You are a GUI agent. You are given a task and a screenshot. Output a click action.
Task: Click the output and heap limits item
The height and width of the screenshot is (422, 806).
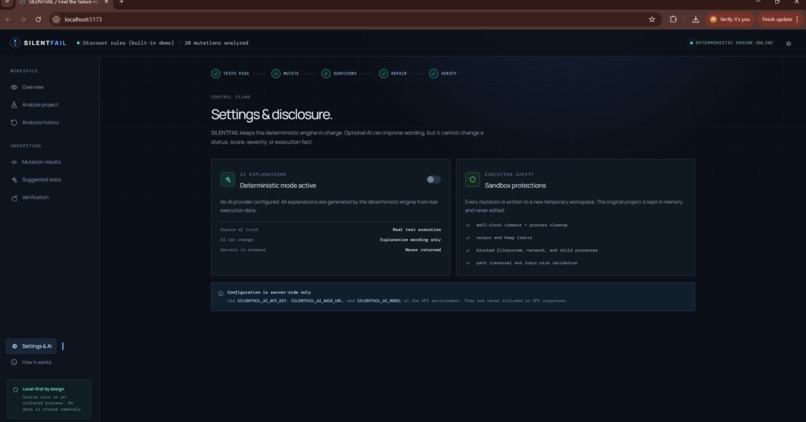tap(504, 238)
